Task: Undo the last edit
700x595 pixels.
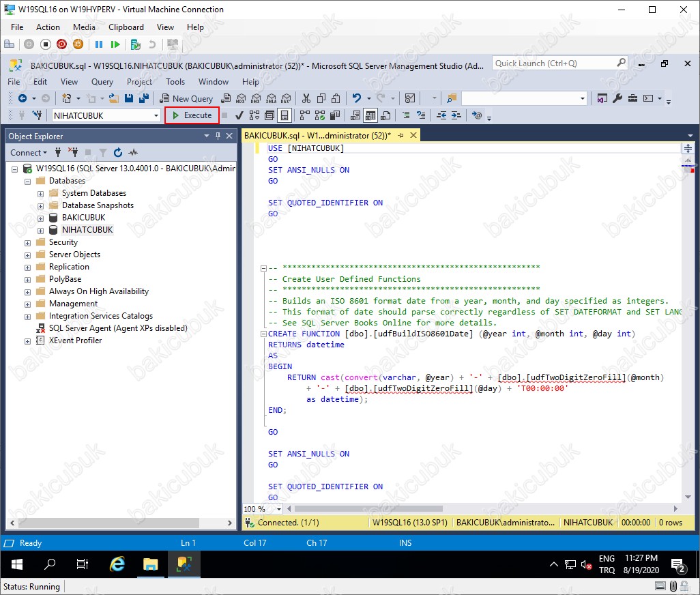Action: 356,98
